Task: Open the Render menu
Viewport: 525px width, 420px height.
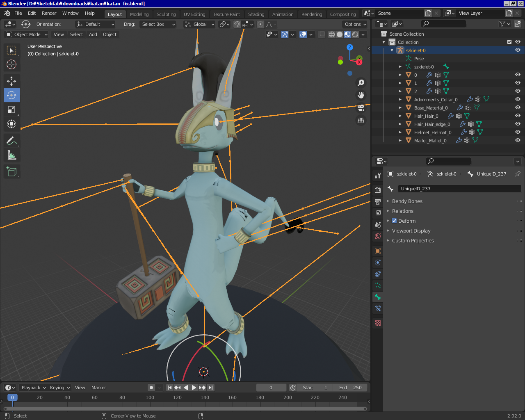Action: click(49, 13)
